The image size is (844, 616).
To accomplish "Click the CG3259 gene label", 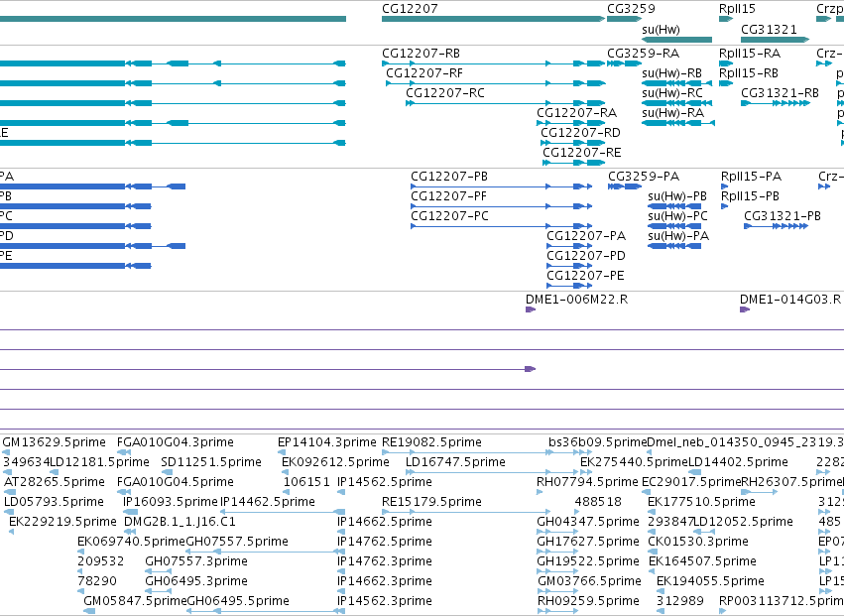I will 631,9.
